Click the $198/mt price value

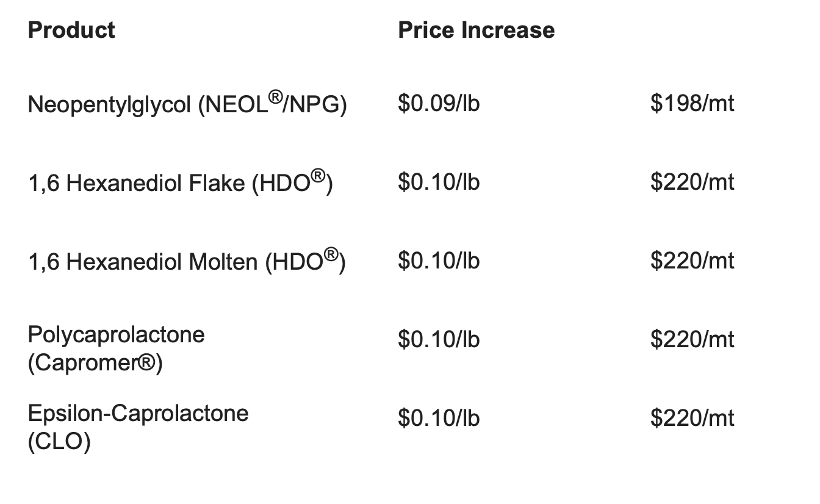click(692, 103)
